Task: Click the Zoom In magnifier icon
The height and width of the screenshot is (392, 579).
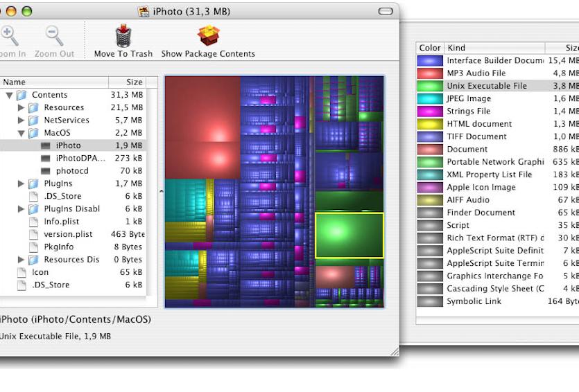Action: (x=9, y=35)
